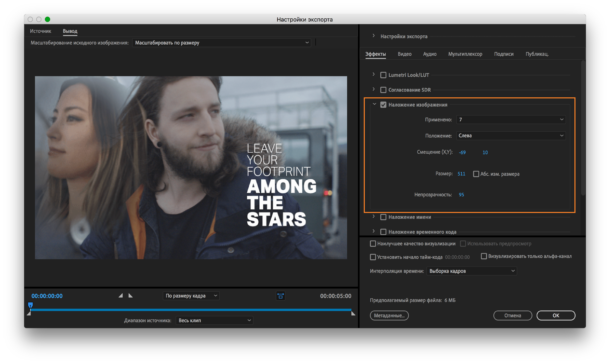The width and height of the screenshot is (610, 364).
Task: Expand the Настройки экспорта section
Action: pyautogui.click(x=374, y=36)
